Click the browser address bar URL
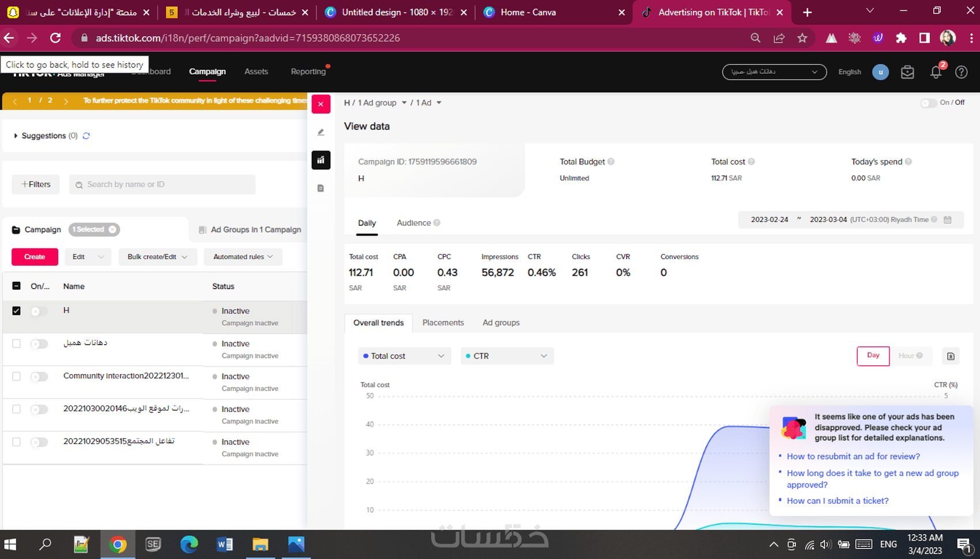 tap(248, 38)
